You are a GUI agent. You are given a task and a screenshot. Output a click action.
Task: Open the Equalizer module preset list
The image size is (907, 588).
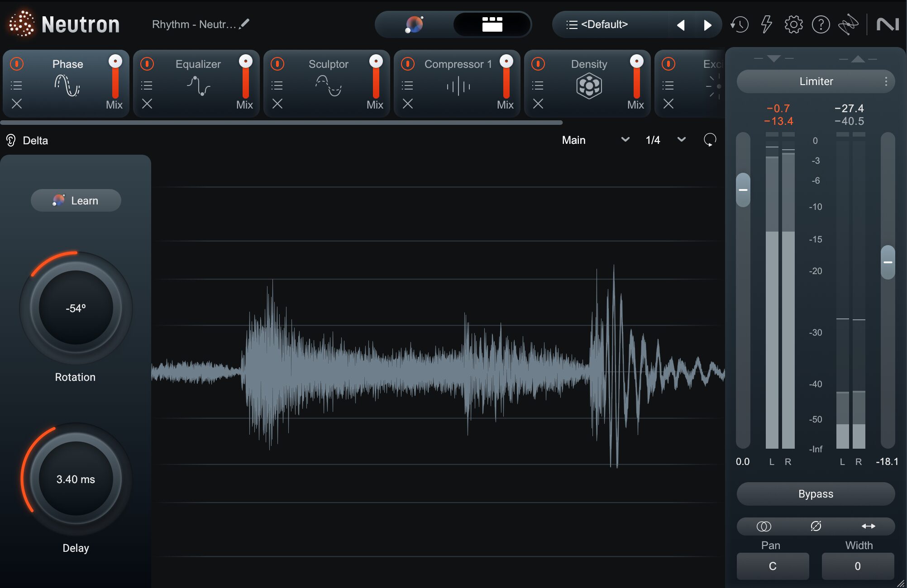(147, 85)
